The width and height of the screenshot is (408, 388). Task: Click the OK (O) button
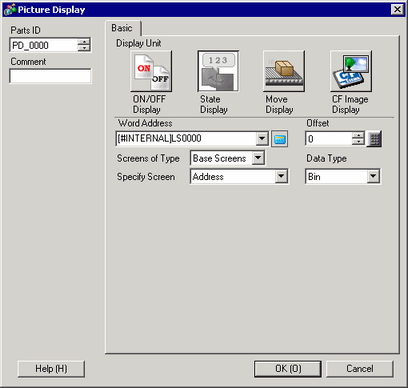[288, 369]
